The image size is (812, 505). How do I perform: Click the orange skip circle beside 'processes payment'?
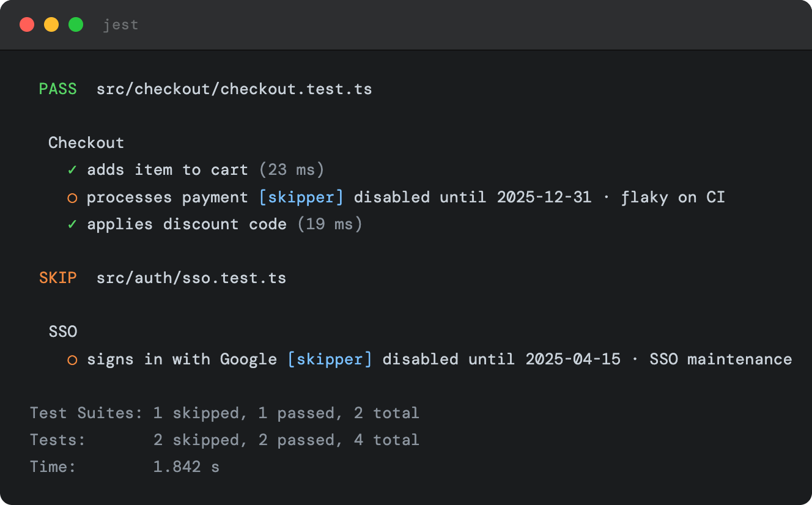pyautogui.click(x=72, y=197)
